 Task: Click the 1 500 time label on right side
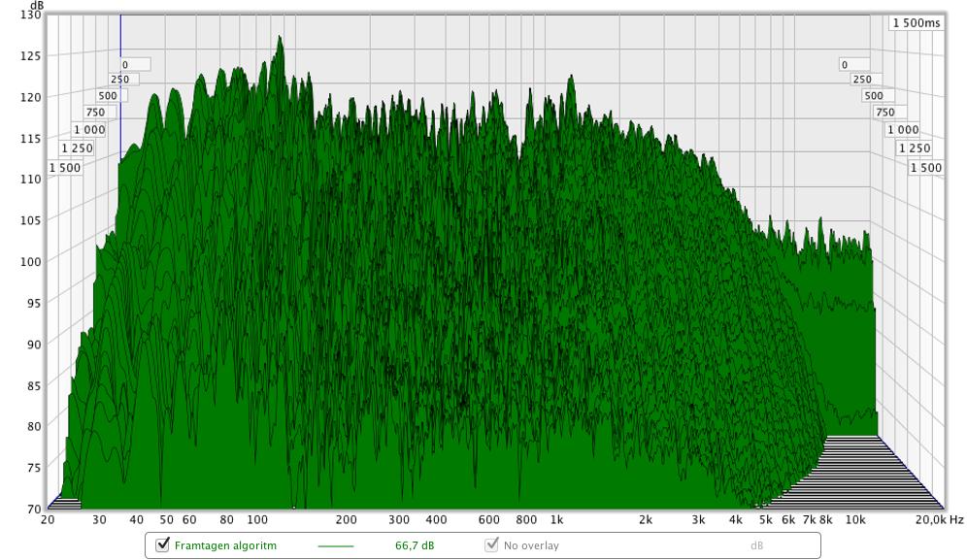926,168
